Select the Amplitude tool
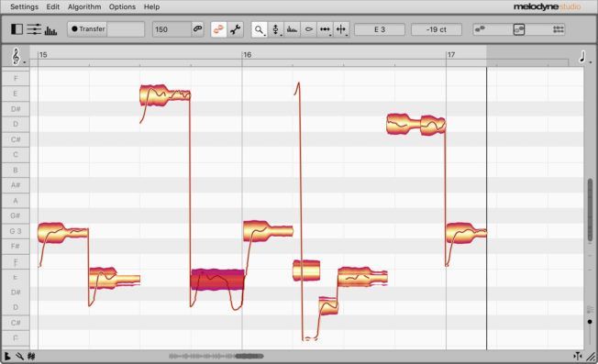The width and height of the screenshot is (598, 364). click(x=308, y=29)
